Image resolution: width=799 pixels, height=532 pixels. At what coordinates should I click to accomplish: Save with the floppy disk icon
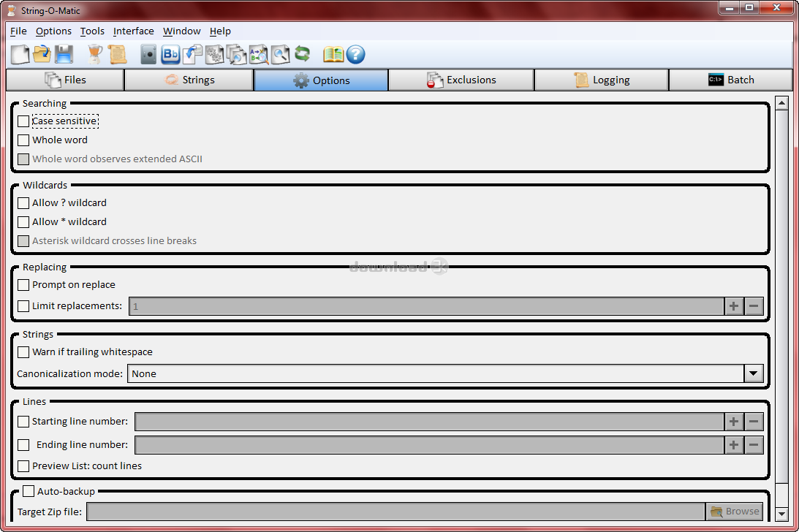click(x=64, y=54)
